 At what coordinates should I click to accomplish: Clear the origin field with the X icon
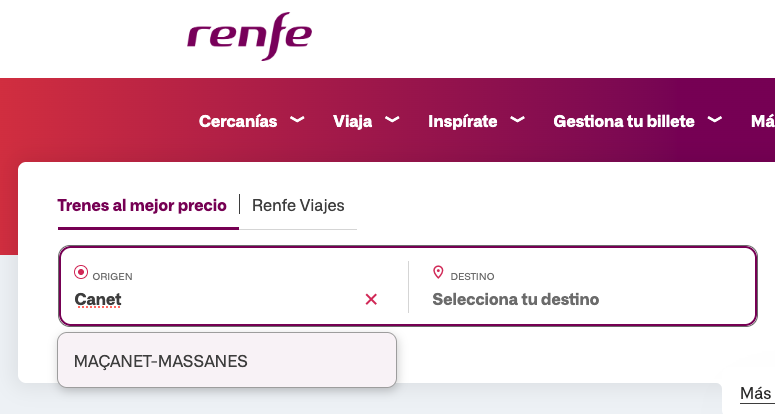click(x=371, y=299)
